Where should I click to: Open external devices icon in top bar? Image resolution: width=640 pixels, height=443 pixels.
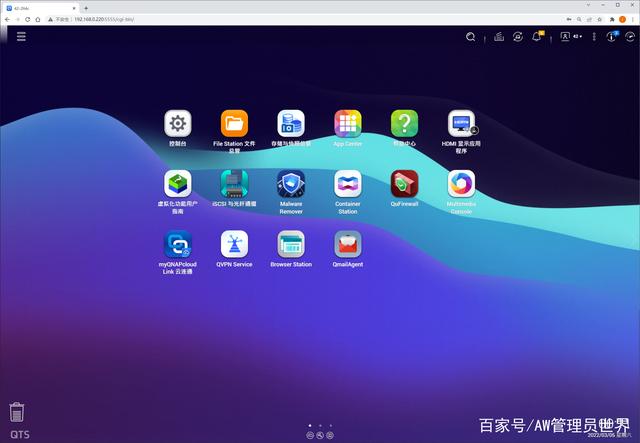518,37
